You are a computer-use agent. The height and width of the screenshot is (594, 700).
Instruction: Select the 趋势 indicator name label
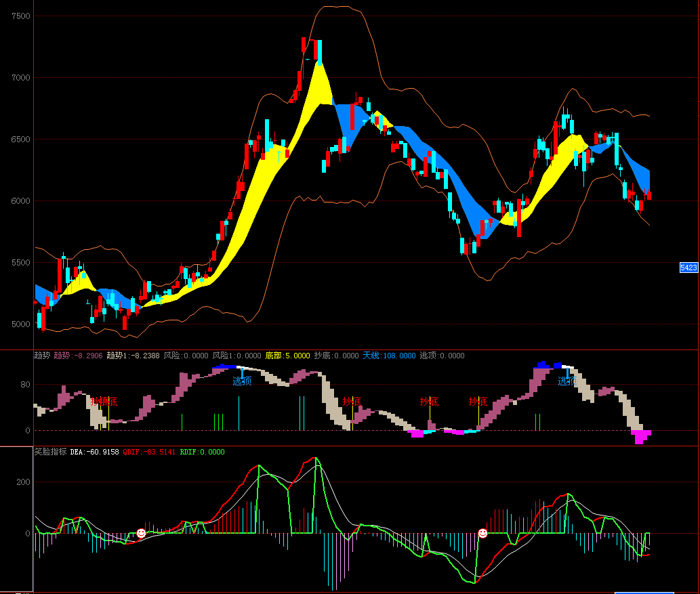point(42,356)
